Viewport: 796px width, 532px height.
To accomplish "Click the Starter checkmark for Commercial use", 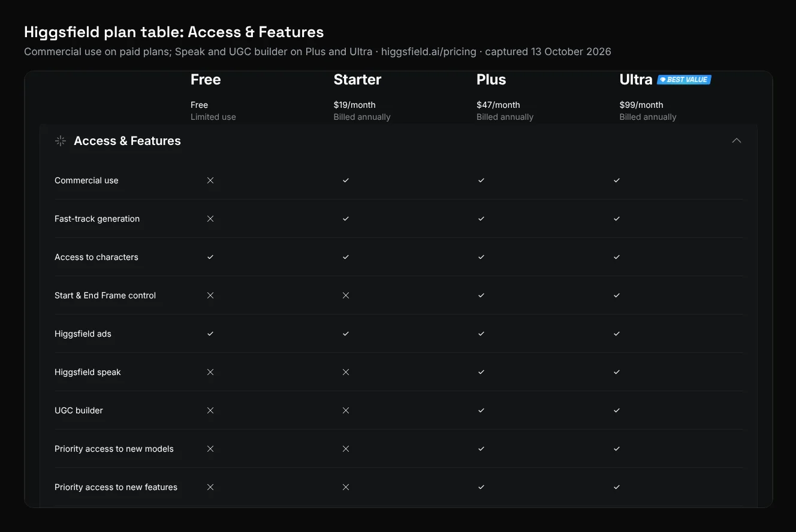I will tap(346, 180).
